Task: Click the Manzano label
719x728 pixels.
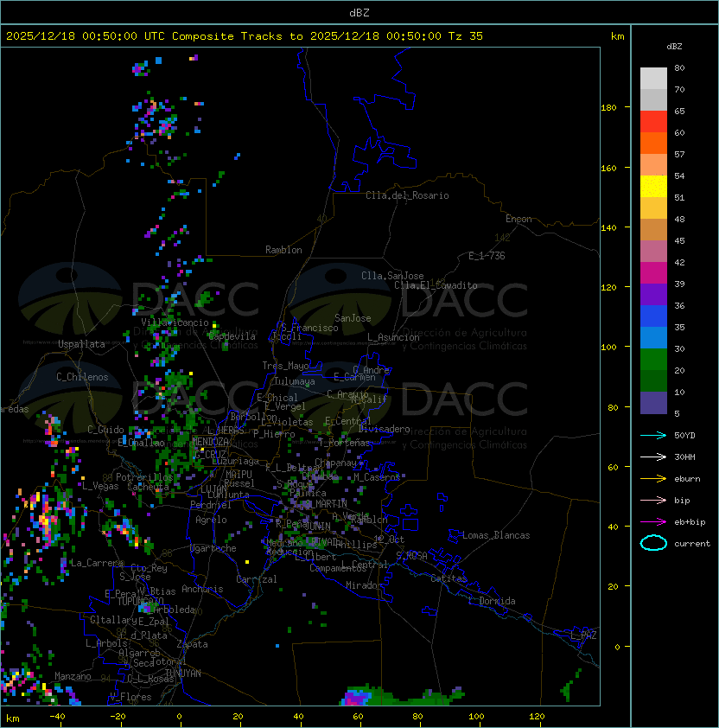Action: [x=73, y=676]
